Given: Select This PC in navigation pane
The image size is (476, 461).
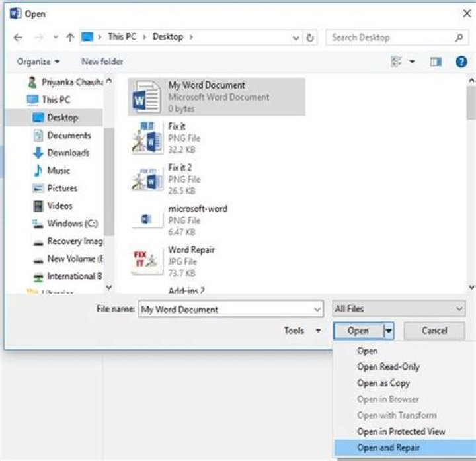Looking at the screenshot, I should click(48, 100).
